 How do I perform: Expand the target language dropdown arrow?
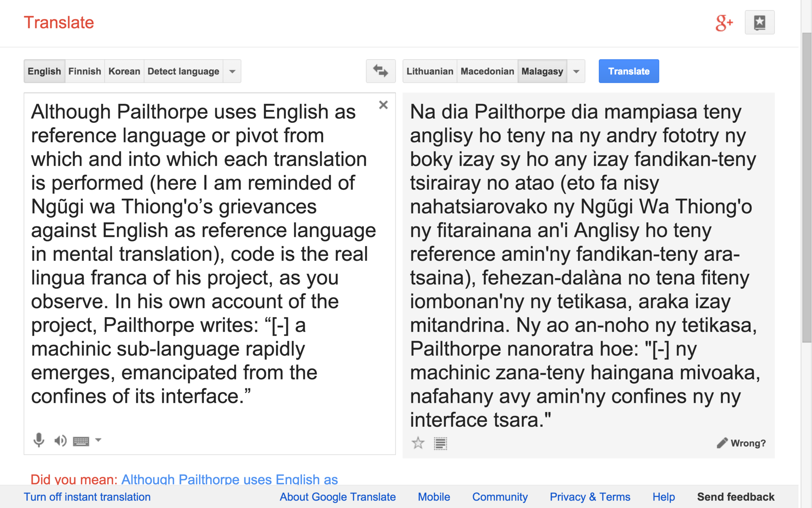(576, 71)
